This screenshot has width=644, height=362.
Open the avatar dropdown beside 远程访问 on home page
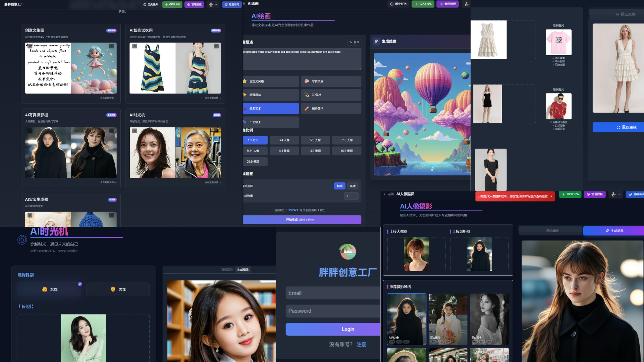(x=213, y=4)
